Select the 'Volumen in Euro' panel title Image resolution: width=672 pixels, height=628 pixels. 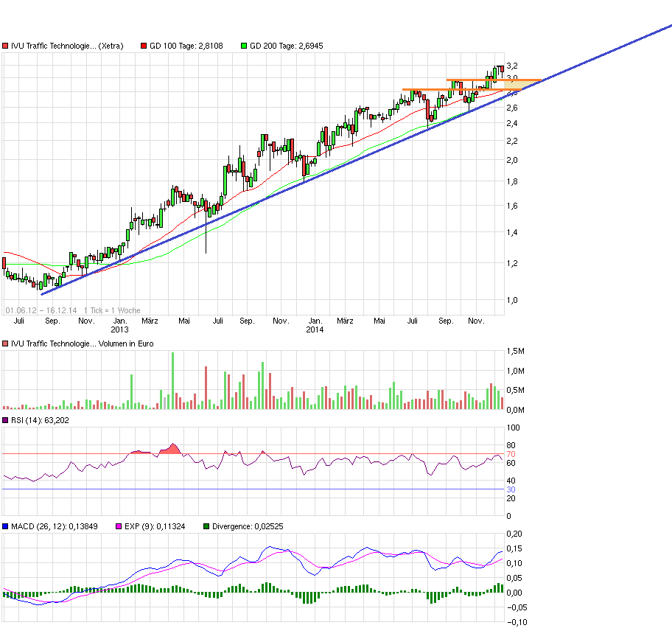(x=126, y=343)
